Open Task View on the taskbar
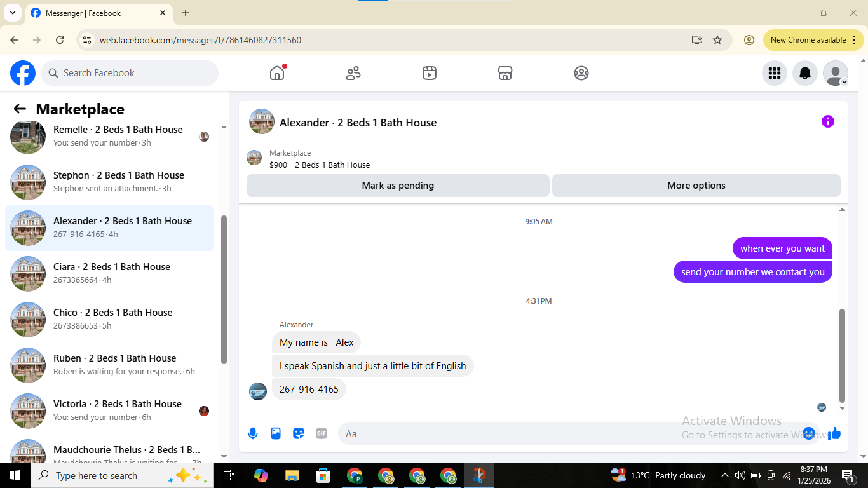Image resolution: width=868 pixels, height=488 pixels. pyautogui.click(x=229, y=475)
